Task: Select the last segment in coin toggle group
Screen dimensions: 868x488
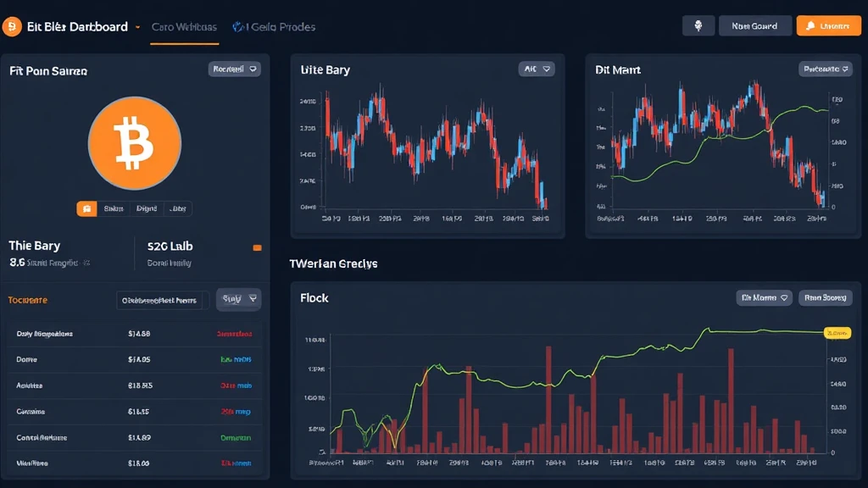Action: 178,208
